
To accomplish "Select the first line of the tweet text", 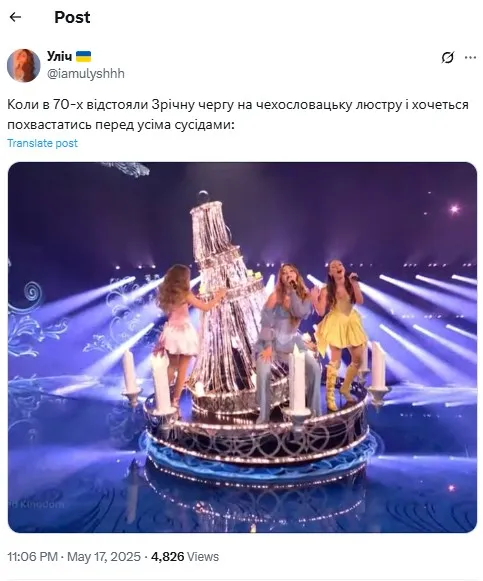I will pos(238,105).
